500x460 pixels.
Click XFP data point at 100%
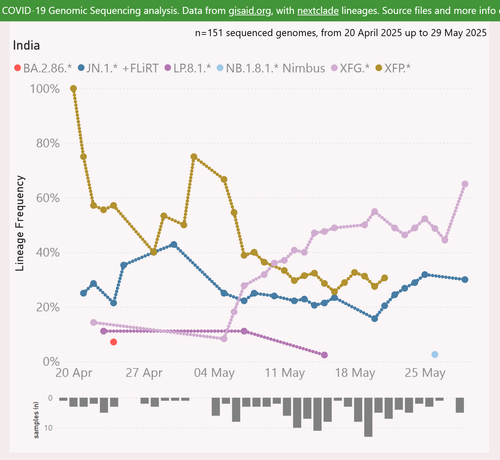(x=74, y=89)
